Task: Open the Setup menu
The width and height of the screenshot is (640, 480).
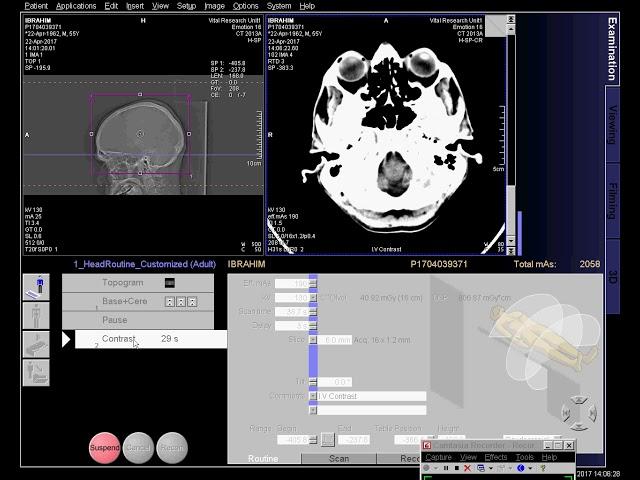Action: point(186,6)
